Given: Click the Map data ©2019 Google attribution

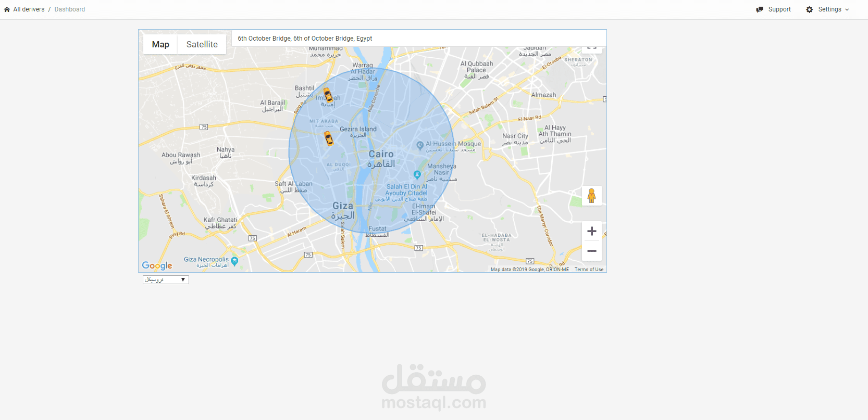Looking at the screenshot, I should [x=529, y=270].
